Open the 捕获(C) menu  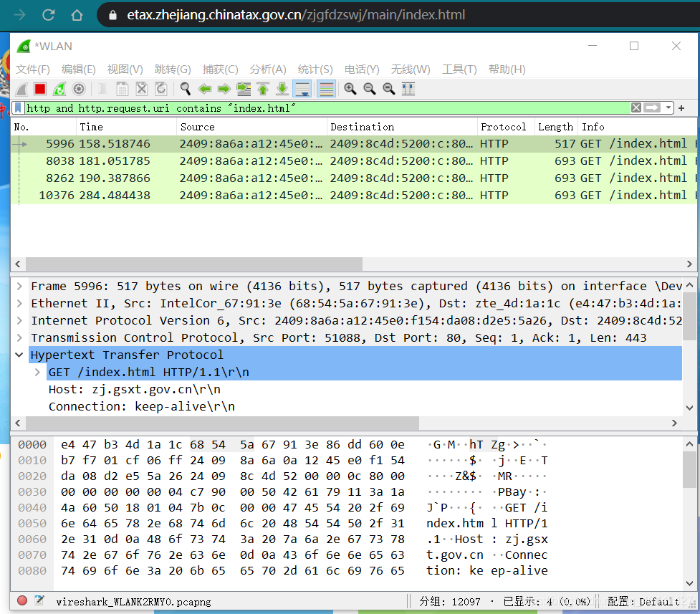click(220, 69)
